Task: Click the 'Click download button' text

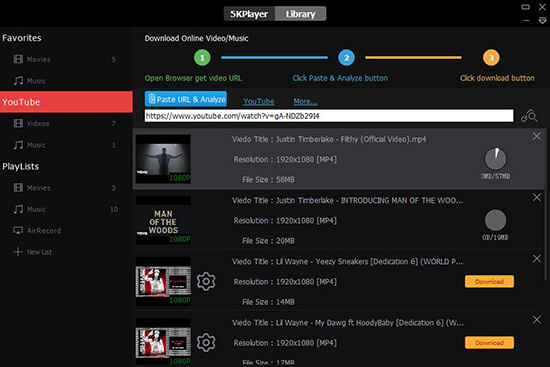Action: 497,78
